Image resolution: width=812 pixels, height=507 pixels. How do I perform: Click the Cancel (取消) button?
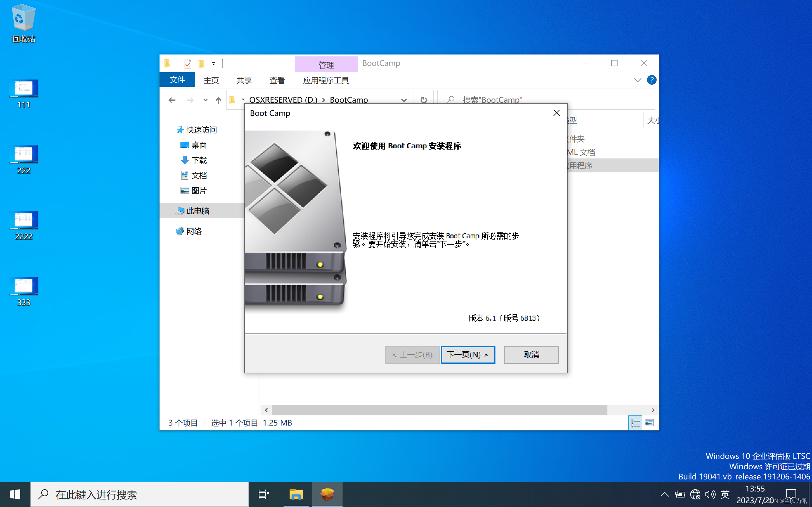click(x=531, y=355)
